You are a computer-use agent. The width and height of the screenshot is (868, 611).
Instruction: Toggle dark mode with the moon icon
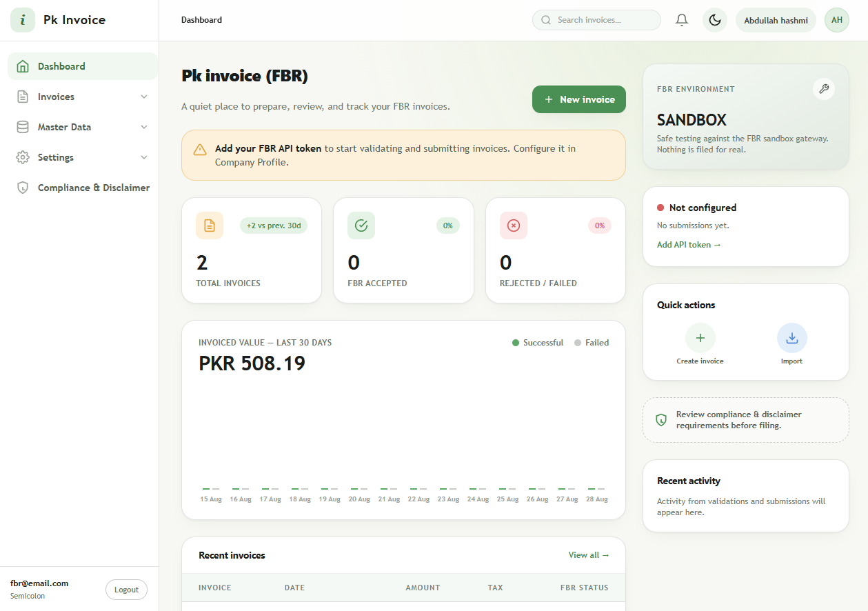[715, 20]
